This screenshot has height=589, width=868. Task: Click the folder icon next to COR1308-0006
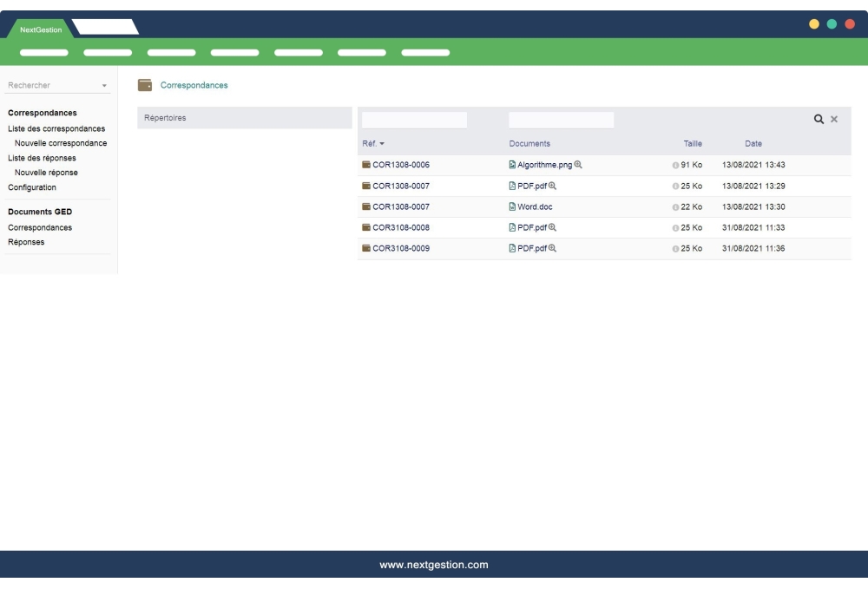pos(365,164)
